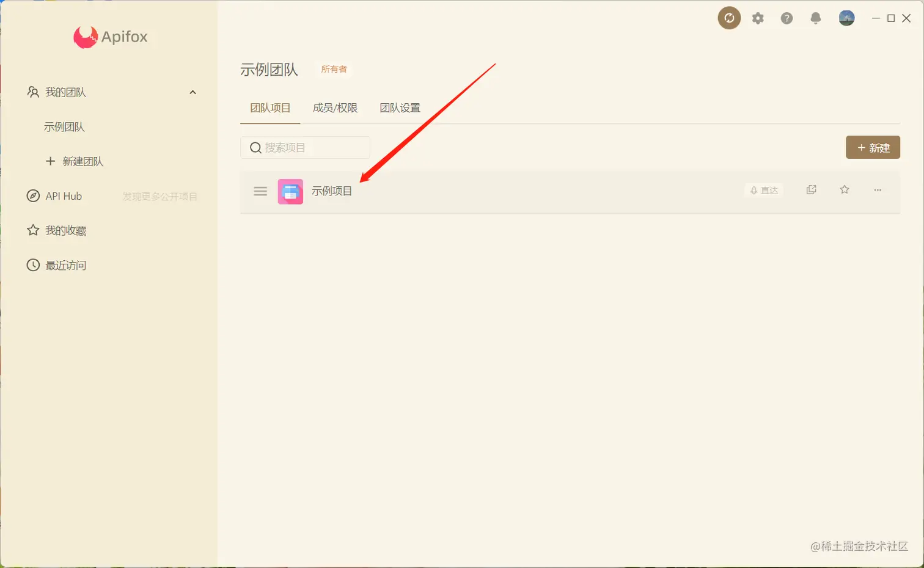Screen dimensions: 924x568
Task: Open the 示例项目 project name
Action: [332, 191]
